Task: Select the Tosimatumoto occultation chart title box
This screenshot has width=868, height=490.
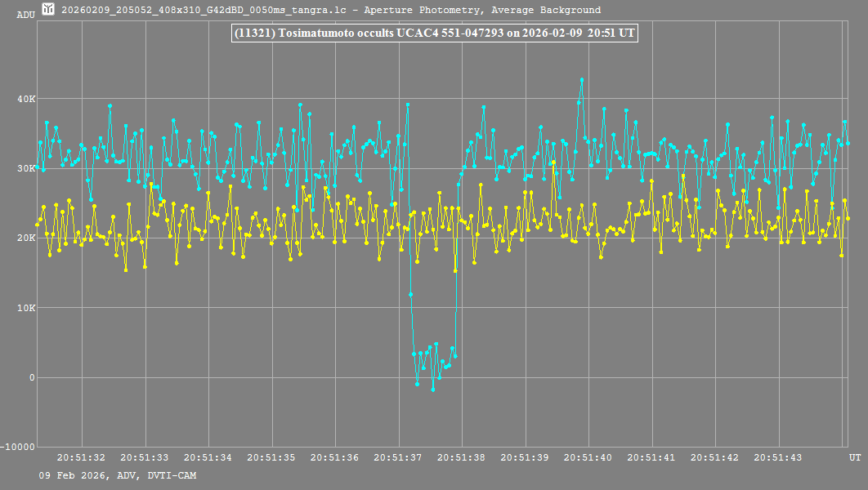Action: [434, 33]
